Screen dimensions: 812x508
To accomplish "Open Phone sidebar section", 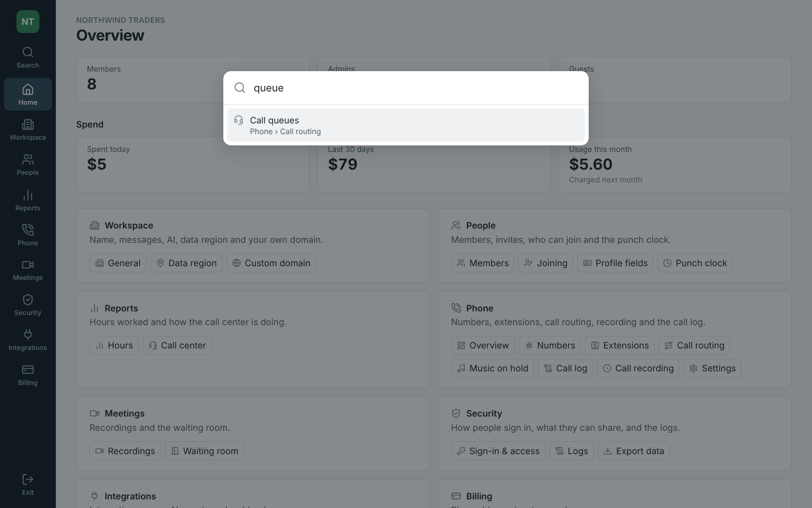I will tap(28, 235).
